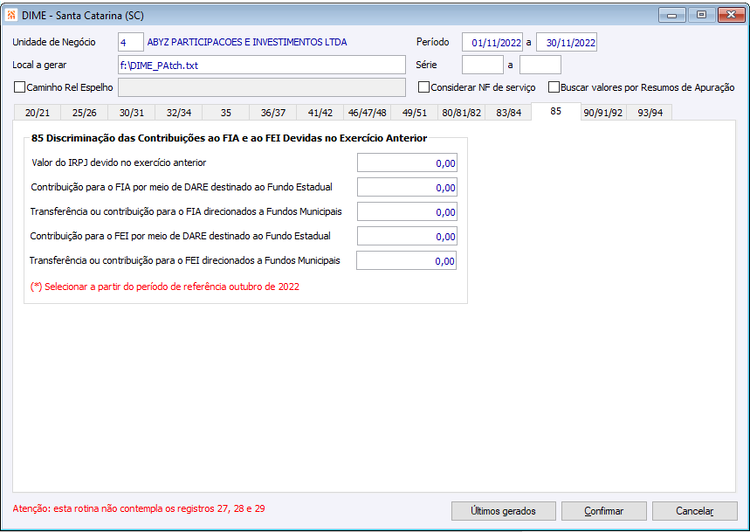Close the DIME - Santa Catarina window

(x=731, y=15)
